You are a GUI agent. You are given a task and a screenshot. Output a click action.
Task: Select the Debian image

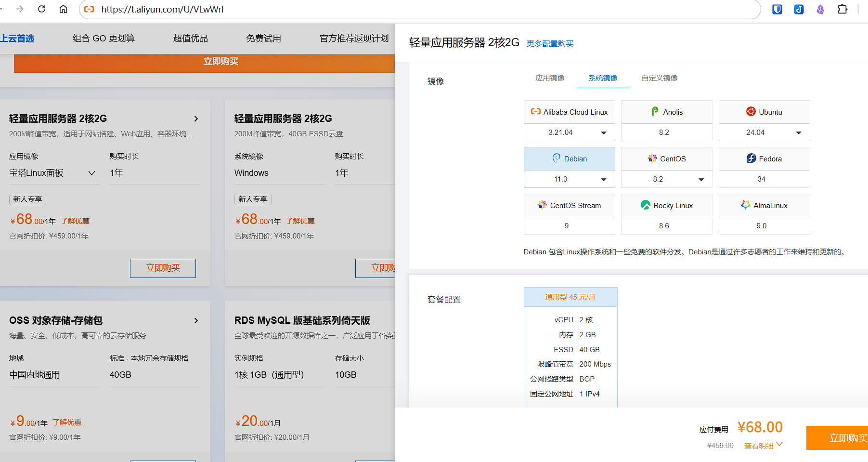[x=570, y=158]
